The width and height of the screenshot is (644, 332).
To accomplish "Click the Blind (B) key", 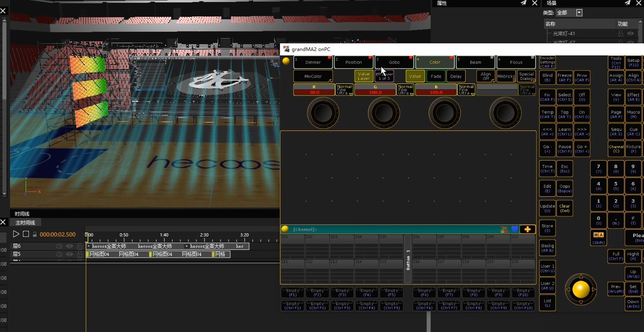I will pyautogui.click(x=547, y=77).
